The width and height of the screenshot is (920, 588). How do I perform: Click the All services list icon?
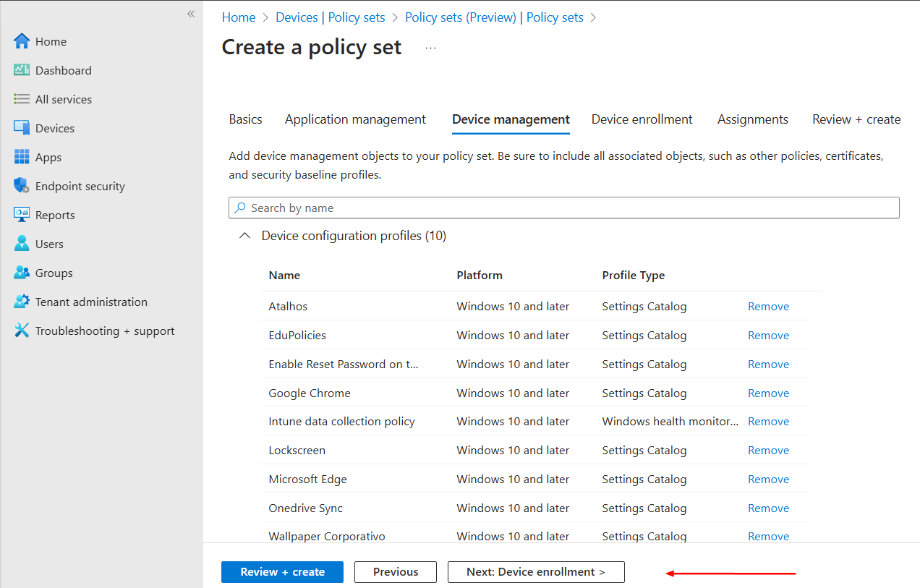pos(22,99)
